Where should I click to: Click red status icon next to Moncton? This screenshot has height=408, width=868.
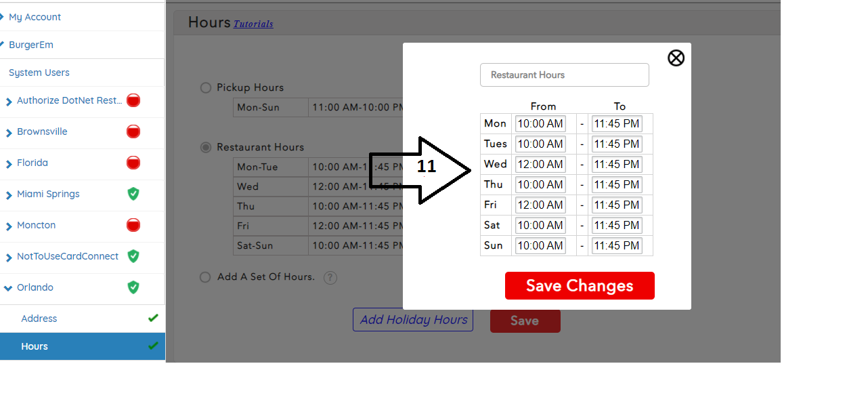[x=133, y=225]
